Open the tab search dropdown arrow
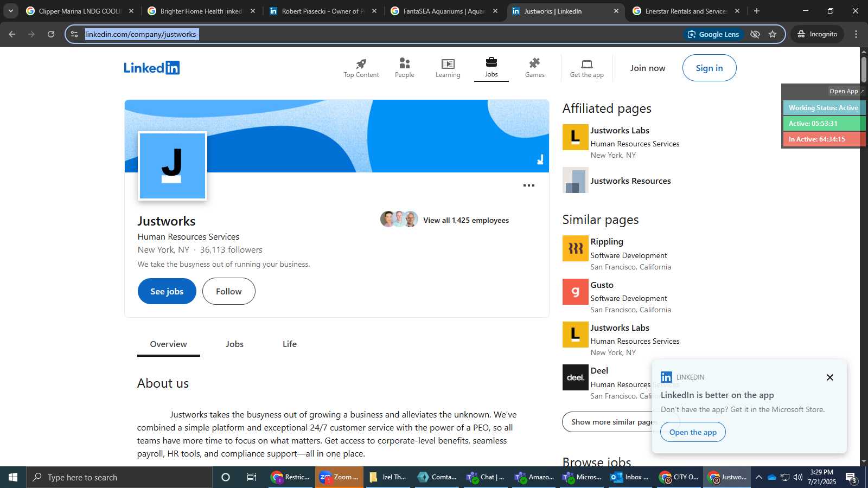Viewport: 868px width, 488px height. 10,11
